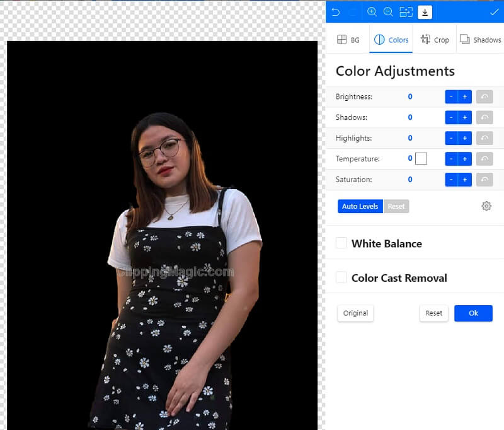Click the Temperature color swatch

[x=421, y=158]
